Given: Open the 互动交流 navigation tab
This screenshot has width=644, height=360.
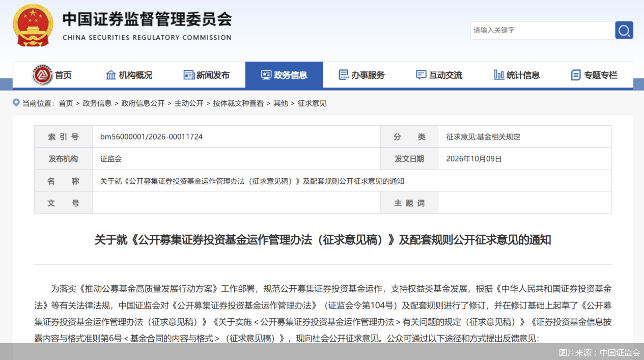Looking at the screenshot, I should pyautogui.click(x=439, y=75).
